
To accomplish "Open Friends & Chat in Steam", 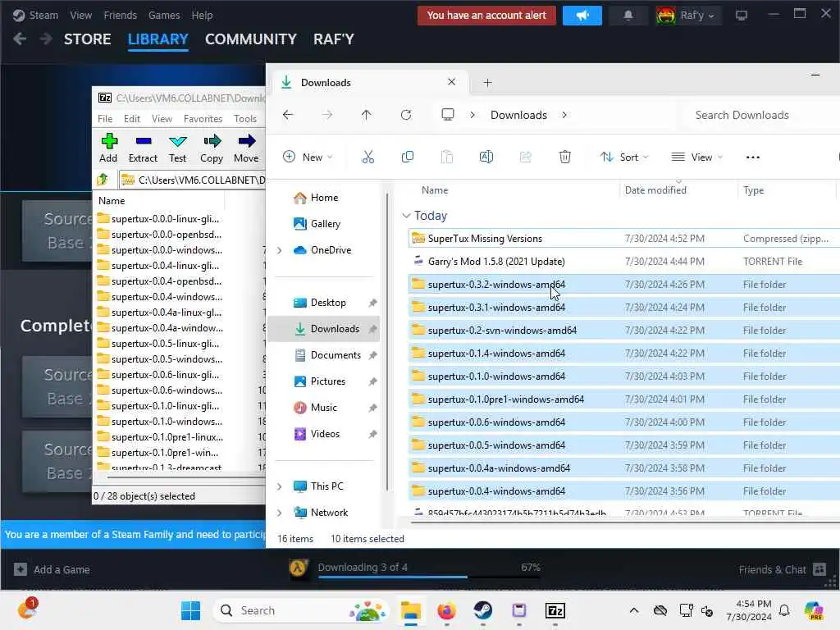I will coord(782,569).
